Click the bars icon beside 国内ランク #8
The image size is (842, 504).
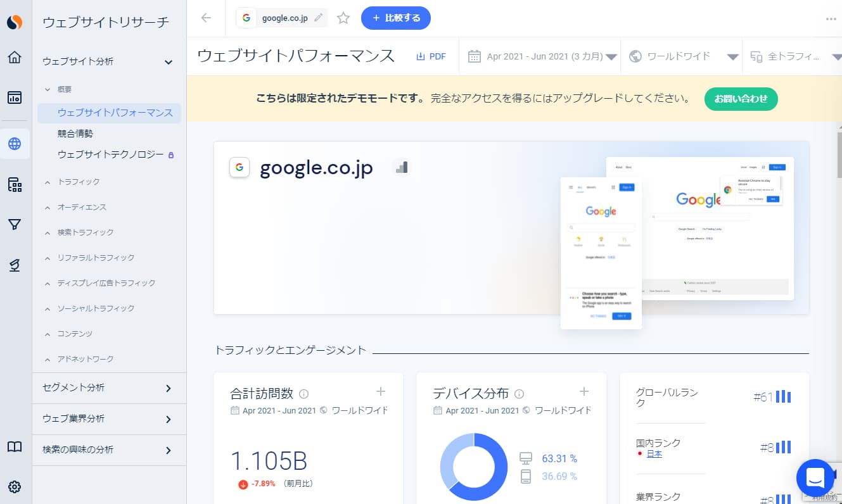(x=784, y=448)
